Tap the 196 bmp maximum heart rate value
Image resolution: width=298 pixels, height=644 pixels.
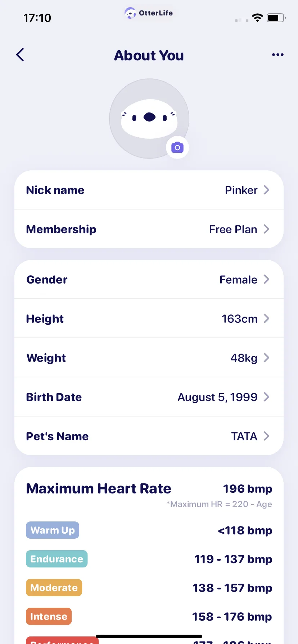tap(248, 489)
